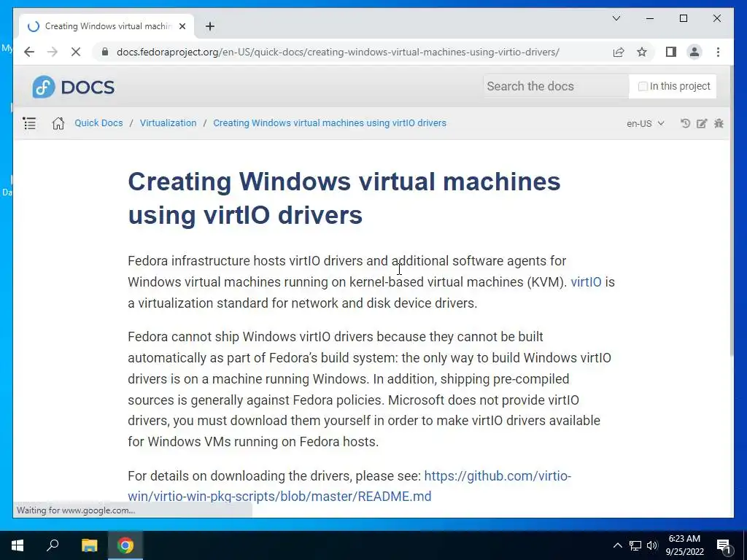Click the Chrome back arrow
The height and width of the screenshot is (560, 747).
pyautogui.click(x=29, y=52)
